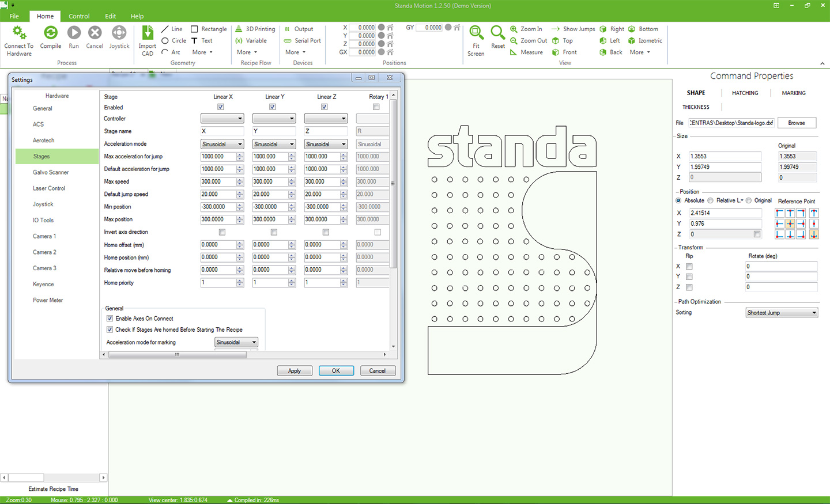Open the Sorting Shortest Jump dropdown
Image resolution: width=830 pixels, height=504 pixels.
782,313
